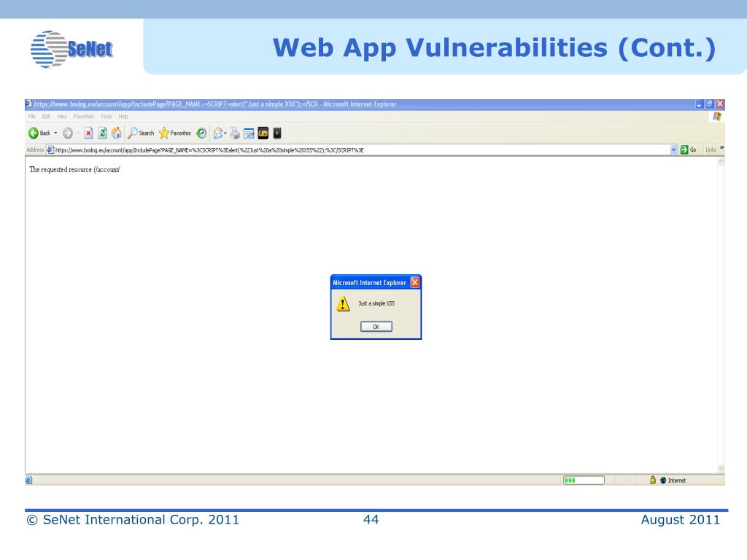This screenshot has width=747, height=560.
Task: Open the Forward history dropdown arrow
Action: tap(77, 133)
